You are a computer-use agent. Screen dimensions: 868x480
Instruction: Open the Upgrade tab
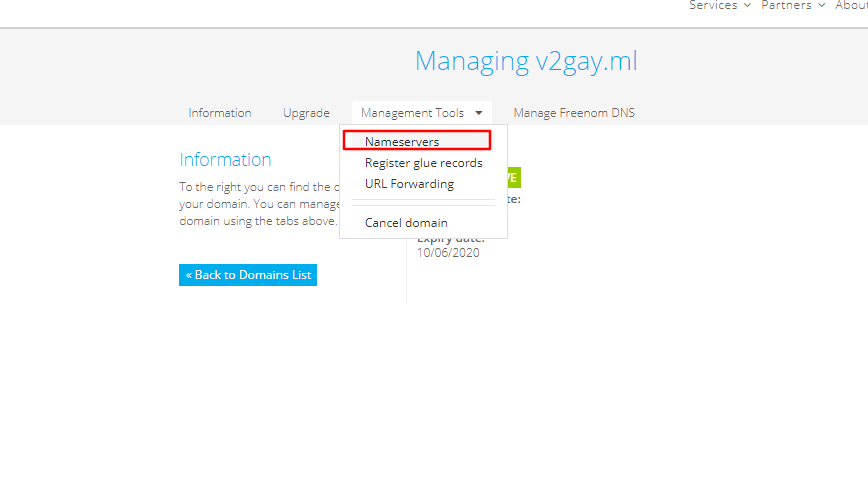(x=306, y=113)
